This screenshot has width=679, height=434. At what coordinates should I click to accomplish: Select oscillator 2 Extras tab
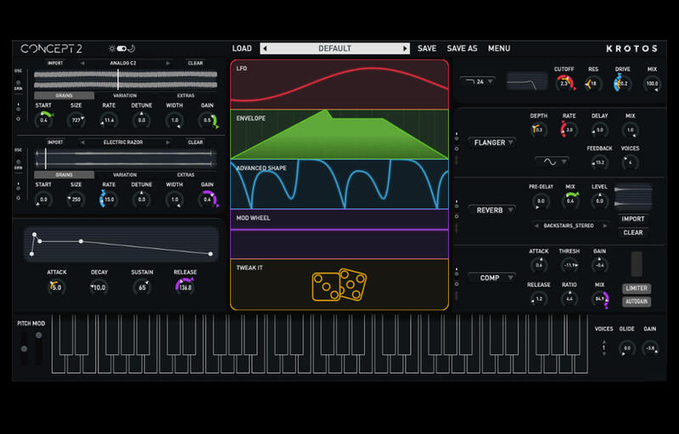pos(185,175)
